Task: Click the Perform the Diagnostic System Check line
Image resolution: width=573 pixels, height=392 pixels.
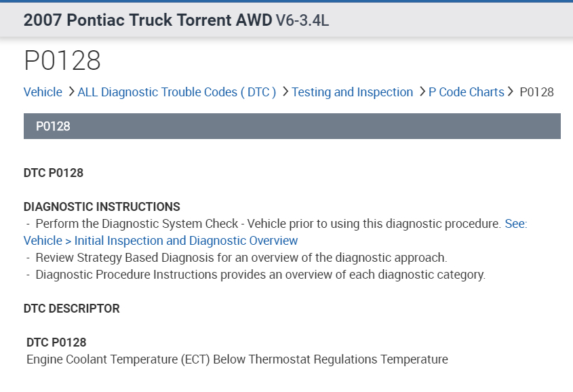Action: (x=268, y=224)
